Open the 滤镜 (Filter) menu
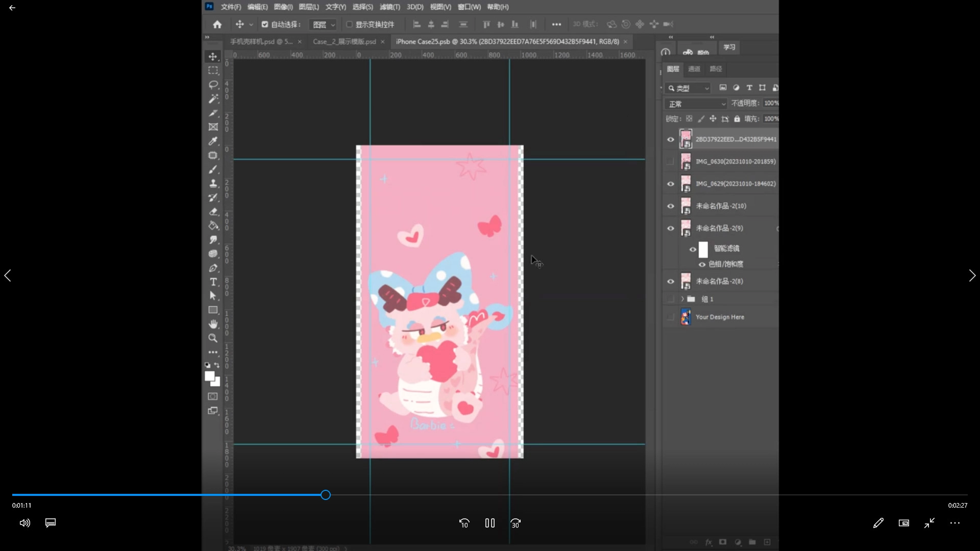 [x=389, y=7]
